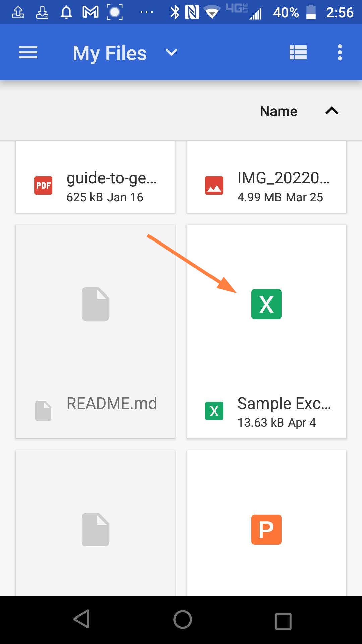Expand the My Files folder dropdown

point(171,53)
